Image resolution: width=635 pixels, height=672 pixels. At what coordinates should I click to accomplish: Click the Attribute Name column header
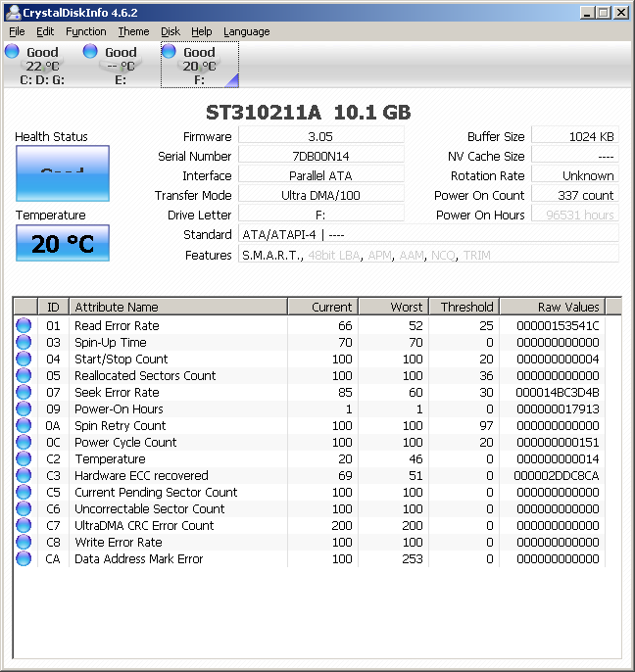pyautogui.click(x=178, y=307)
